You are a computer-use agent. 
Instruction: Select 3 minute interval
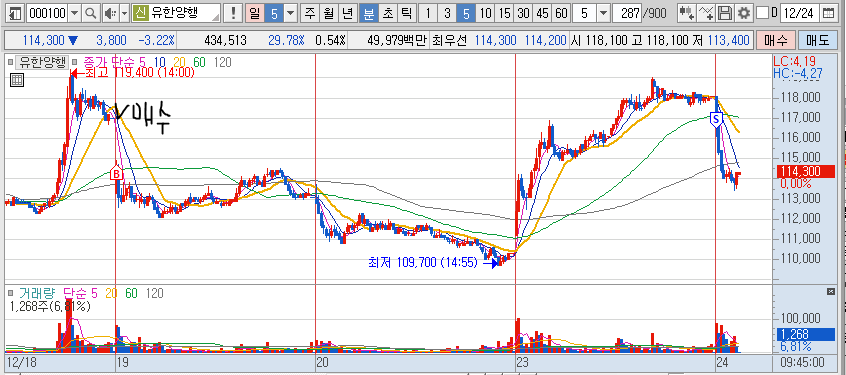tap(447, 13)
